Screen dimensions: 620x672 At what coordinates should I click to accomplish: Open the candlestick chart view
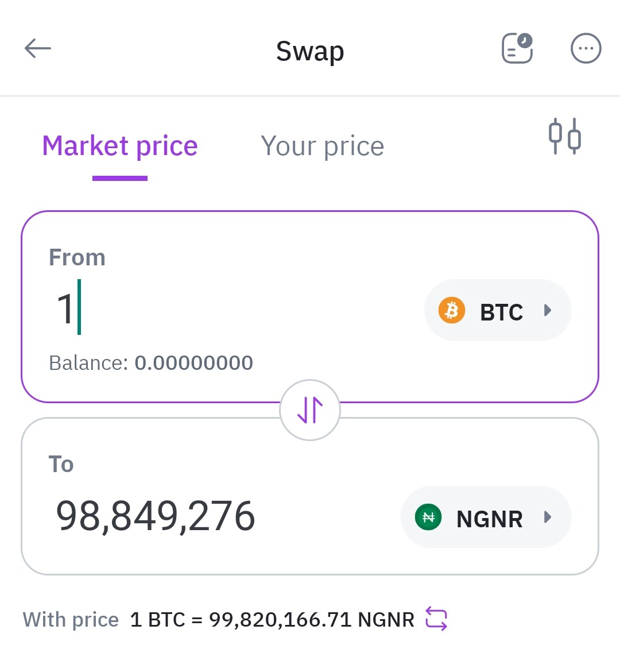click(565, 136)
